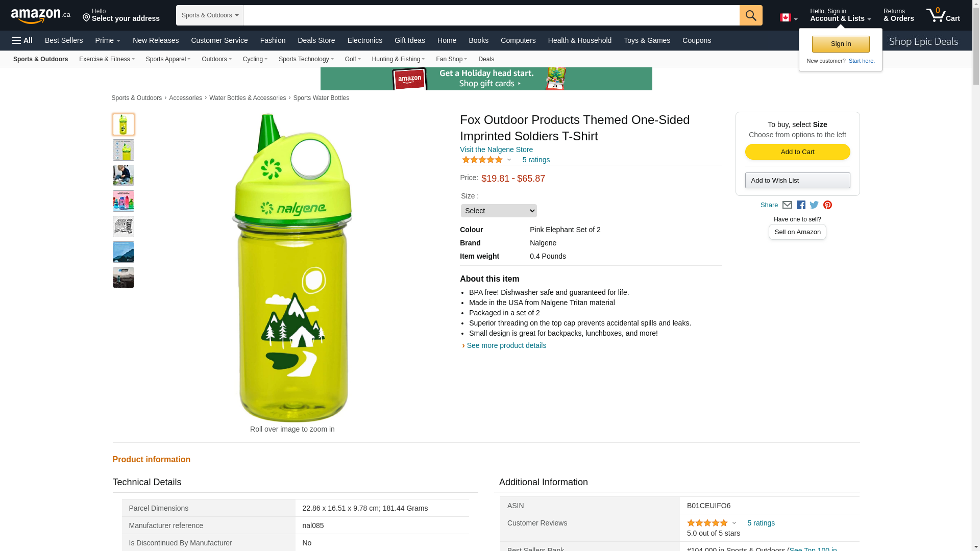Click the Amazon.ca logo

[41, 16]
